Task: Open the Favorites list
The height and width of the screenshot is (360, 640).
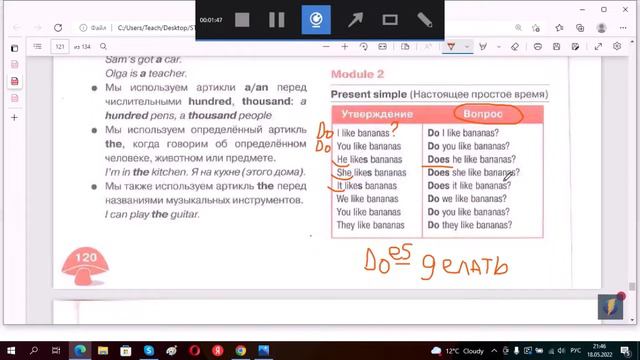Action: tap(559, 28)
